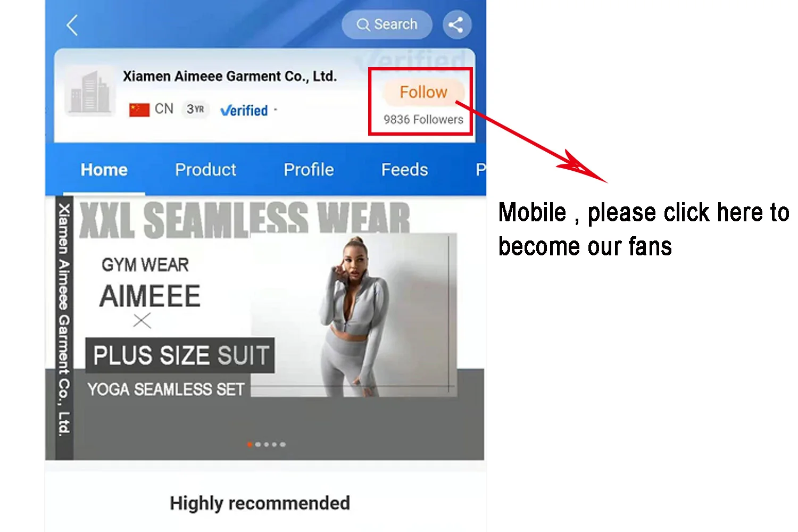Switch to the Home tab
The height and width of the screenshot is (532, 798).
[x=104, y=170]
